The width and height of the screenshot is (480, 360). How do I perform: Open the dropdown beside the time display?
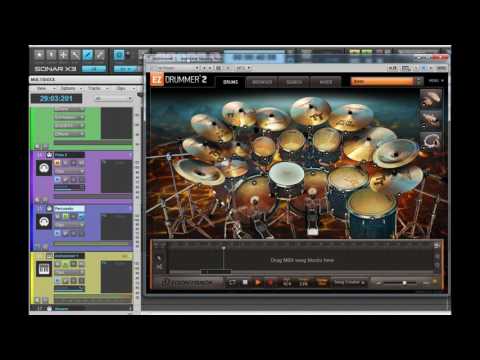[114, 99]
